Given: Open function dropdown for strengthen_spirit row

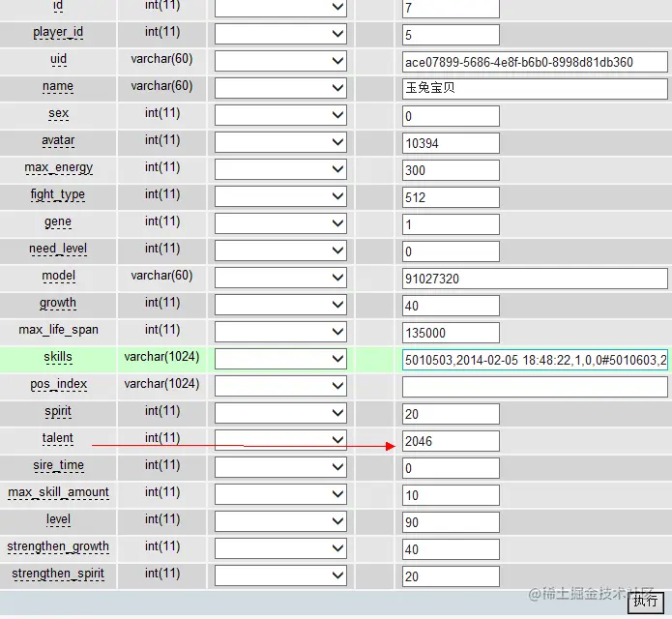Looking at the screenshot, I should [x=280, y=575].
